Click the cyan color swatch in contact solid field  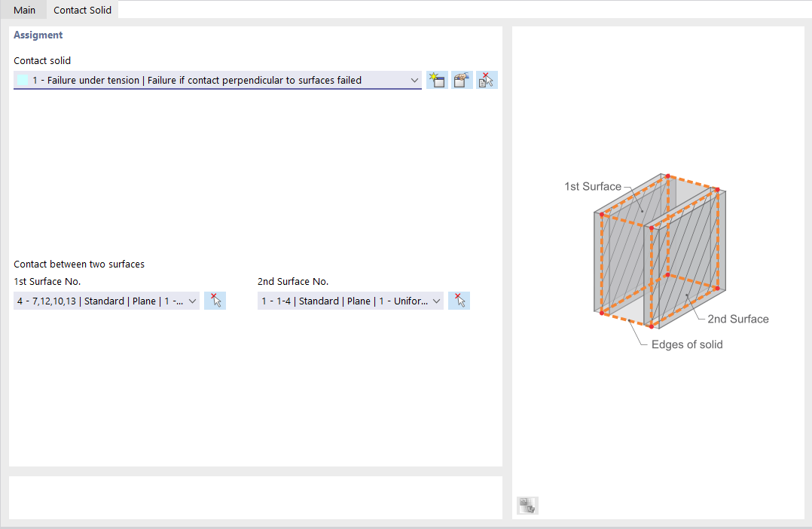click(x=23, y=81)
